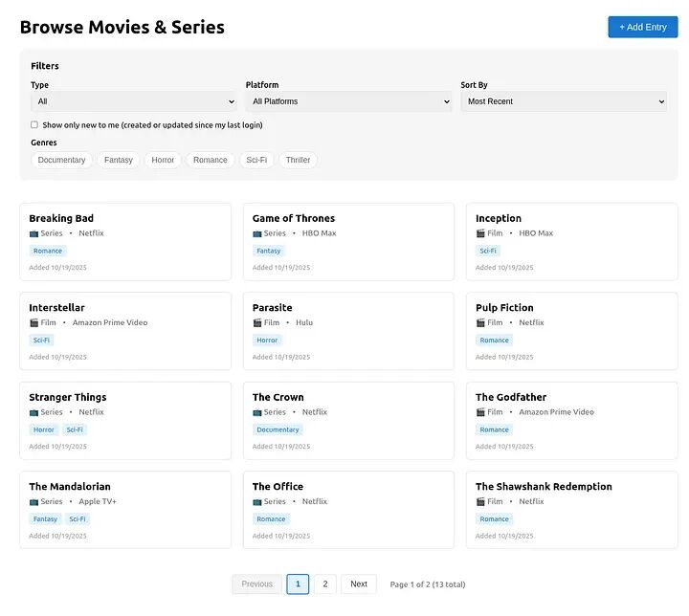
Task: Click the Documentary tag on The Crown card
Action: tap(278, 429)
